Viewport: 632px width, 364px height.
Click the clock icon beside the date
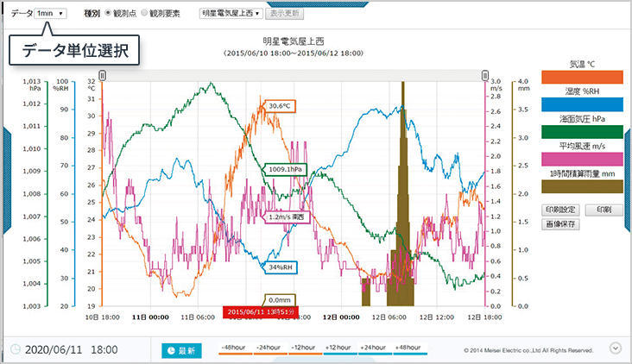point(16,350)
